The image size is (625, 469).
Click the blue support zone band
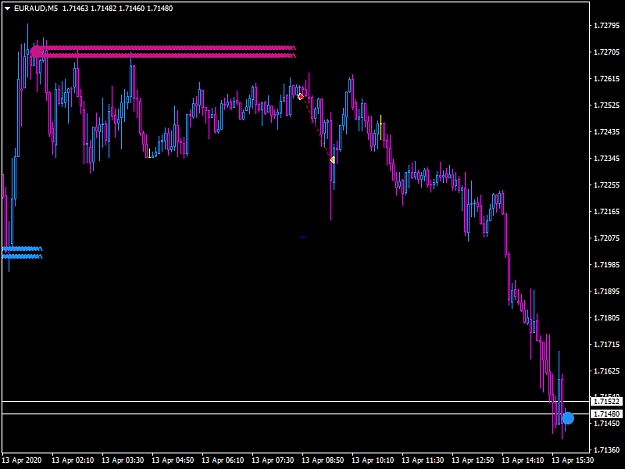point(22,253)
